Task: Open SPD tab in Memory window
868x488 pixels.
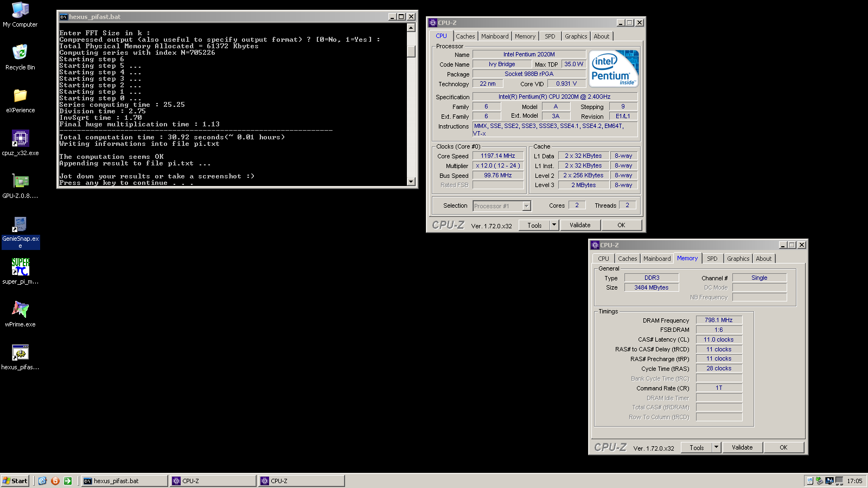Action: (712, 259)
